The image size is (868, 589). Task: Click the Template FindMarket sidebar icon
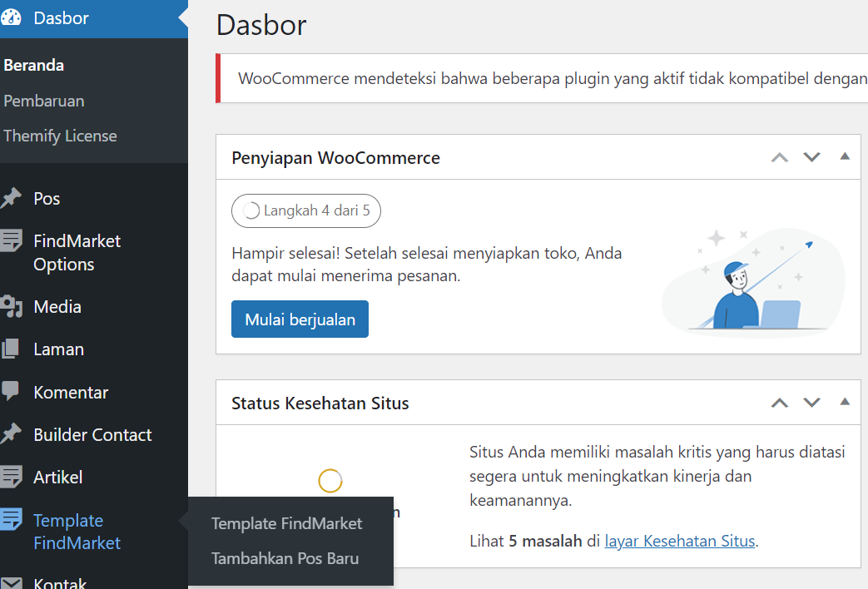(11, 519)
